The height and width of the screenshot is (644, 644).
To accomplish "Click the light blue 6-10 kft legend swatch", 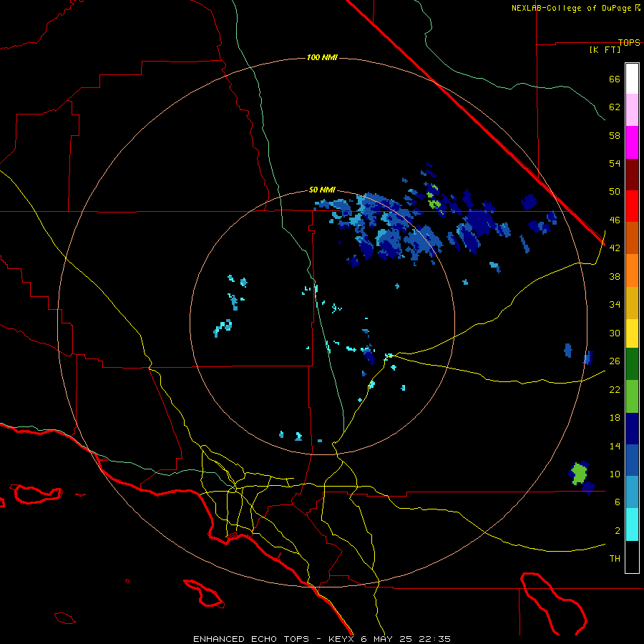I will [632, 492].
